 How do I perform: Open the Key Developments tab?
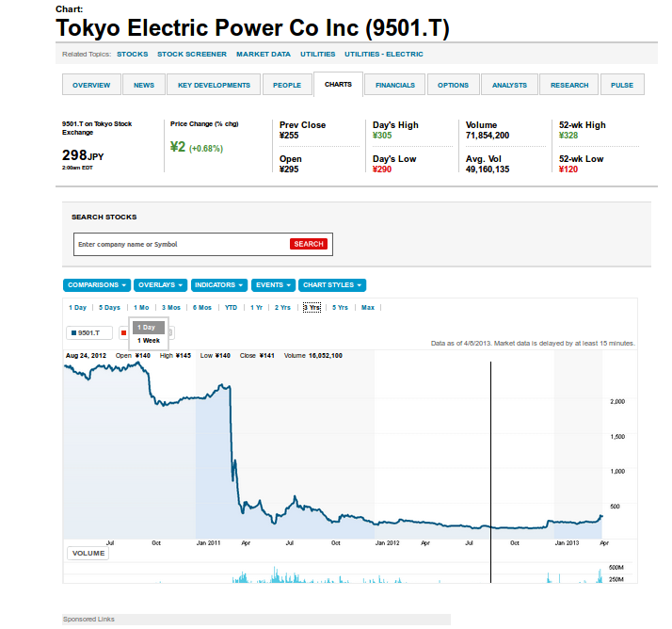click(214, 86)
